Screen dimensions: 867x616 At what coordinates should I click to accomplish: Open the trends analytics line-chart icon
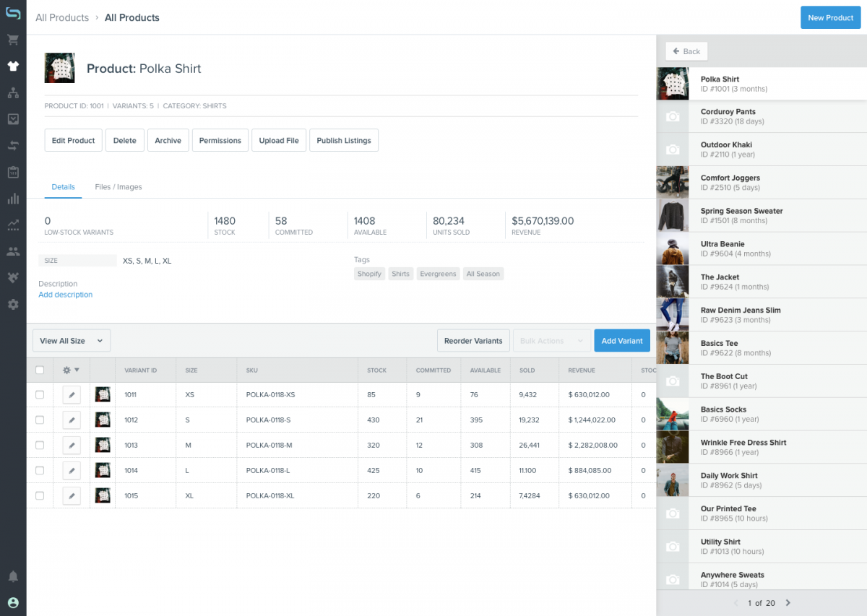click(x=13, y=225)
